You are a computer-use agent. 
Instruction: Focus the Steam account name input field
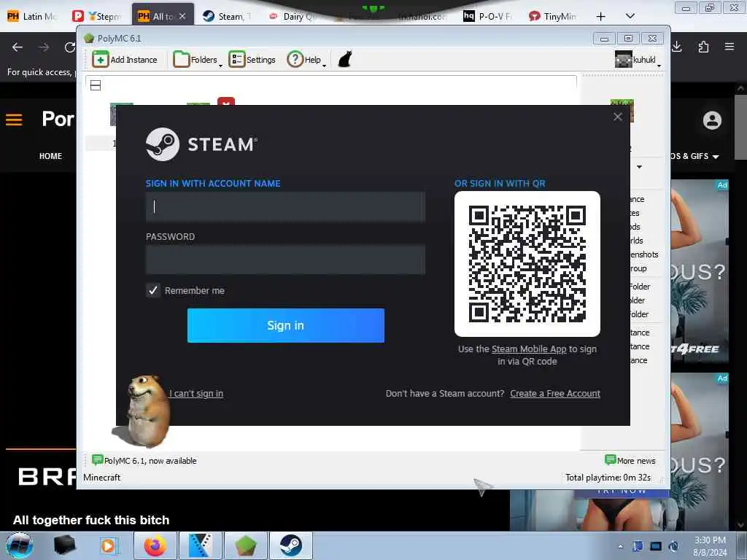(285, 206)
